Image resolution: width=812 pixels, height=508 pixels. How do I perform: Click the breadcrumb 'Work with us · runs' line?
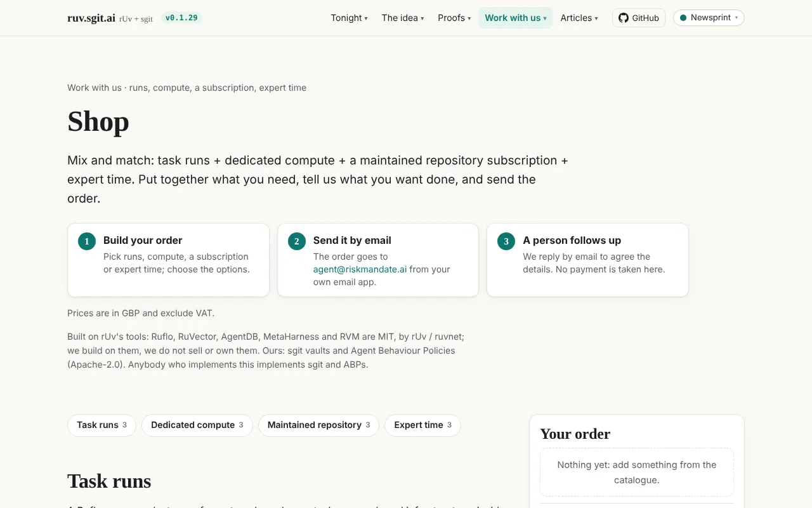coord(187,88)
